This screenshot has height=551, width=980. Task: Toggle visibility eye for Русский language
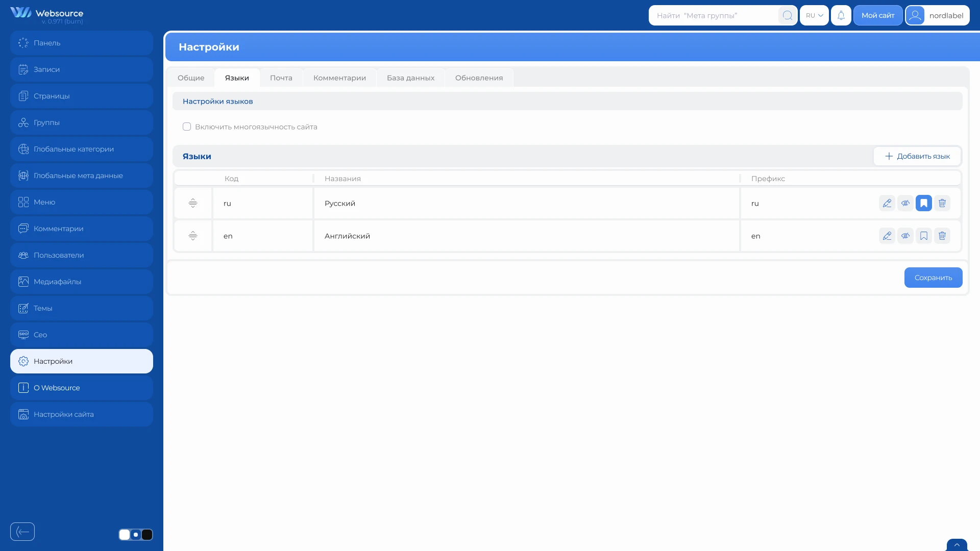(x=905, y=203)
